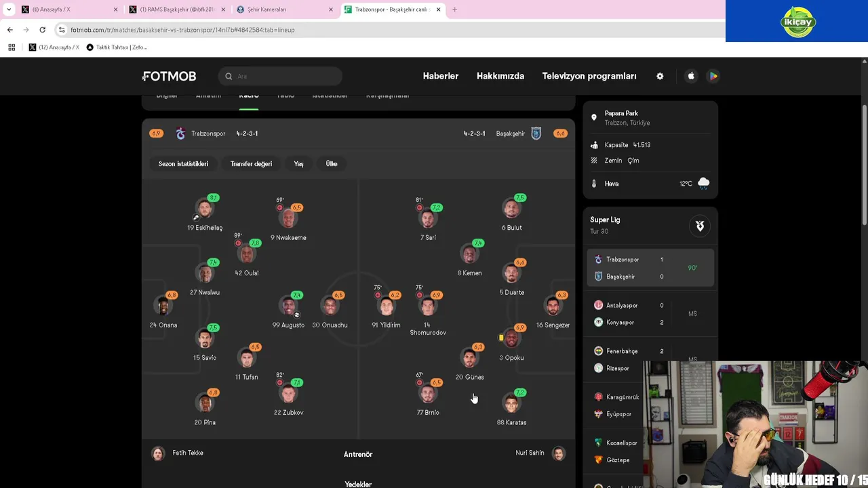Open player 19 Eskihellaç avatar
Viewport: 868px width, 488px height.
[x=204, y=208]
